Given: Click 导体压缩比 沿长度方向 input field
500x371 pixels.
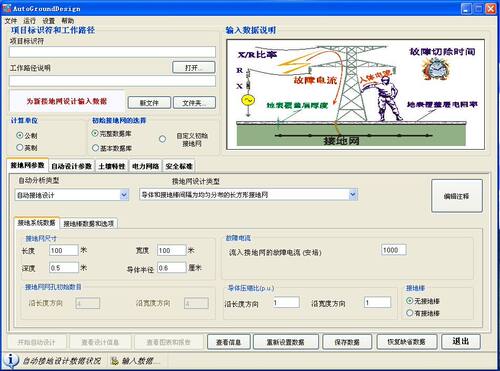Looking at the screenshot, I should tap(286, 302).
